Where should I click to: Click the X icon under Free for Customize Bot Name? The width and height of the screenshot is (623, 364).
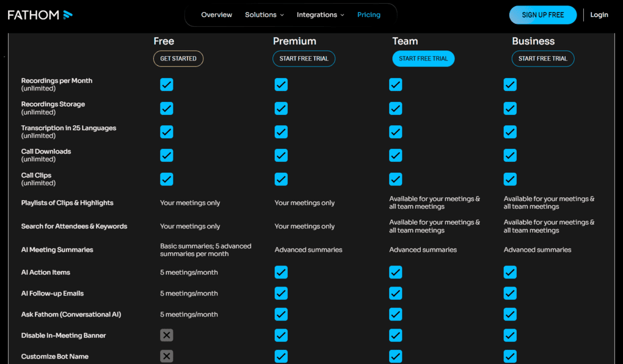click(166, 355)
